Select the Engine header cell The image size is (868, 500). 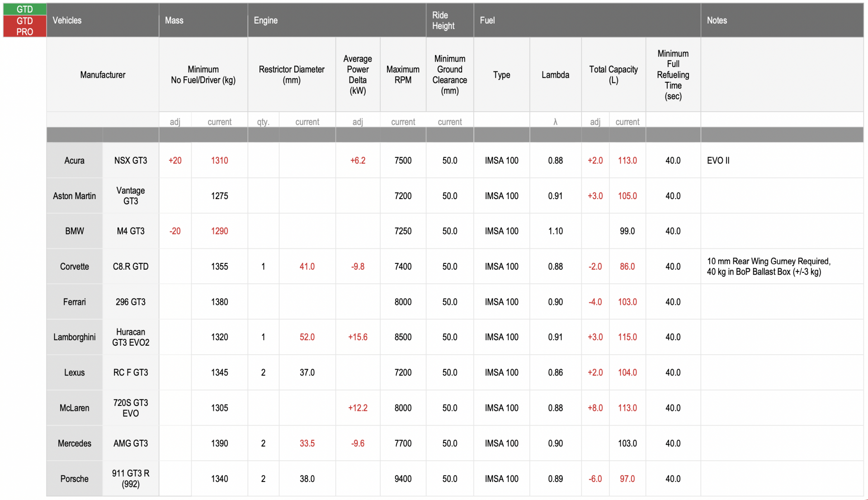(337, 20)
